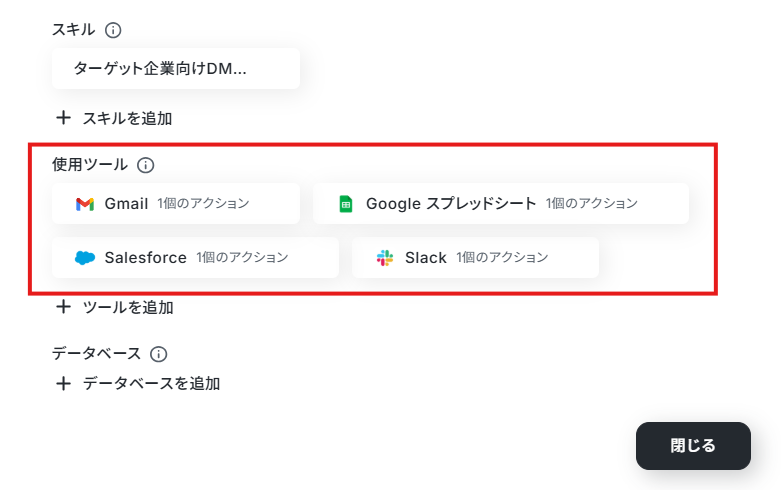Click the データベース section heading
Viewport: 781px width, 490px height.
click(x=97, y=354)
